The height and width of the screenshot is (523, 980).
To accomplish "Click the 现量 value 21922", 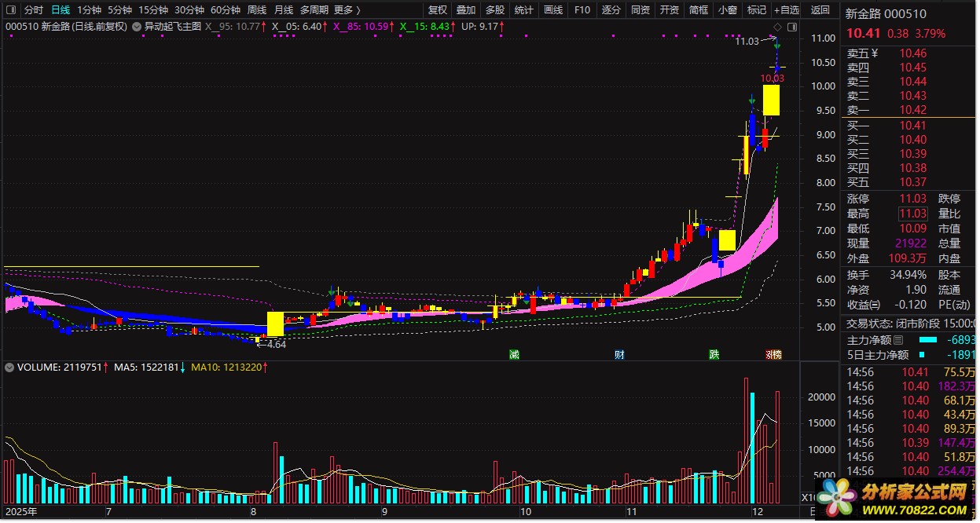I will point(912,243).
